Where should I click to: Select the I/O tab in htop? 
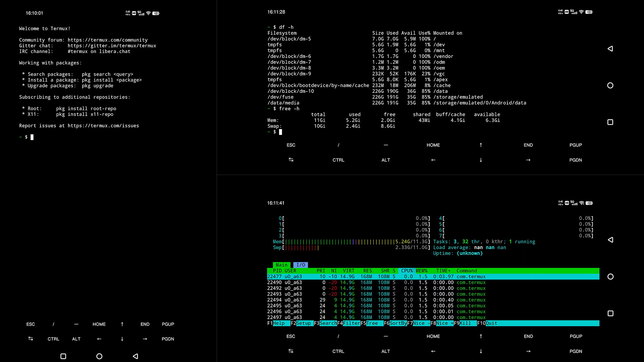tap(301, 265)
